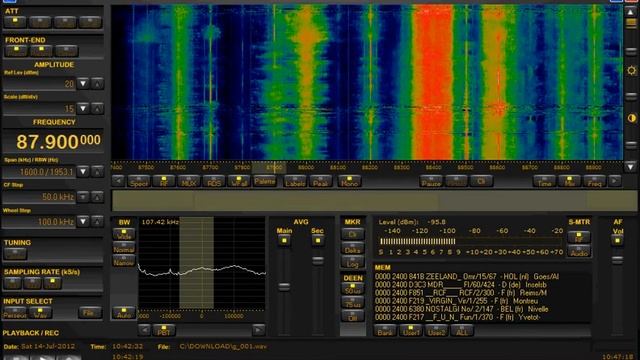Toggle the Mono audio button
The width and height of the screenshot is (640, 360).
tap(349, 181)
